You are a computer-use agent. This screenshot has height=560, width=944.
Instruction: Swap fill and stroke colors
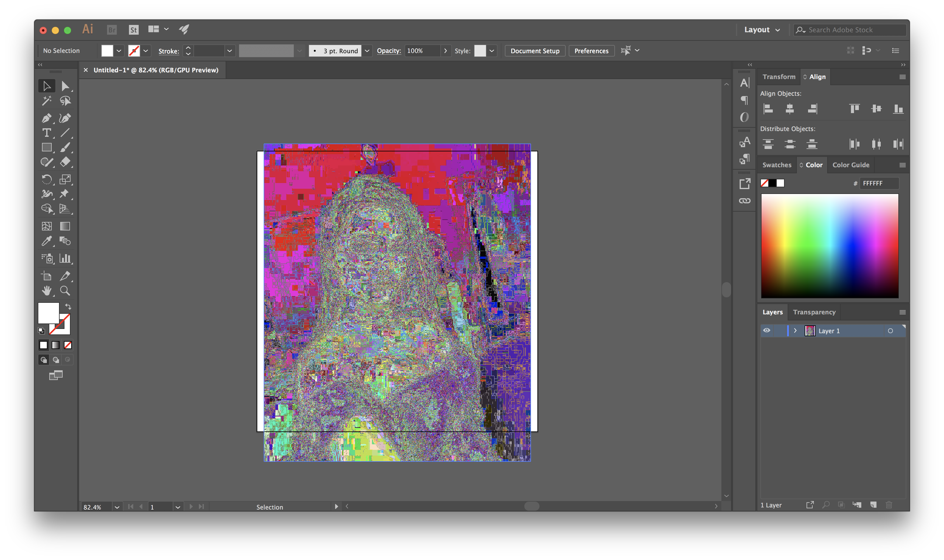(68, 306)
